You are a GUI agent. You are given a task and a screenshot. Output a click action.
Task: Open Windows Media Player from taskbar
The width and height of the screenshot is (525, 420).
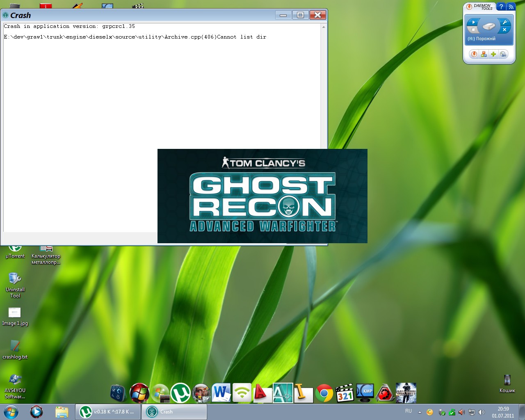pyautogui.click(x=37, y=412)
